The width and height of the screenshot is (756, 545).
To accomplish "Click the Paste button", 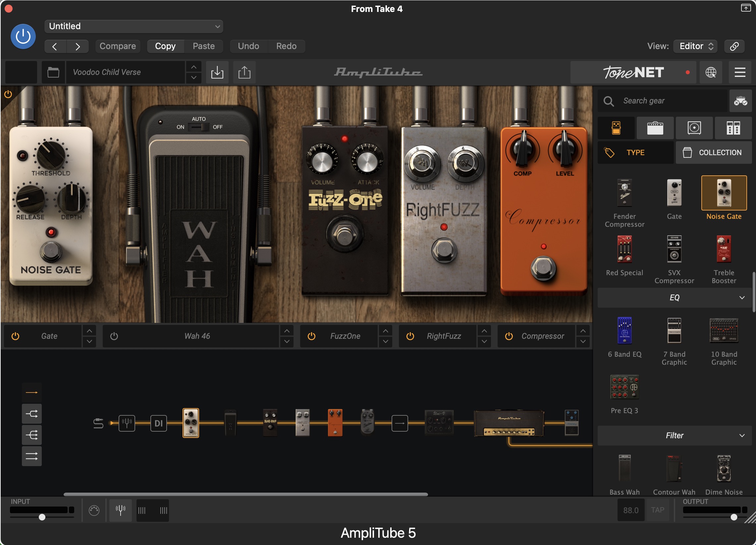I will (x=204, y=46).
